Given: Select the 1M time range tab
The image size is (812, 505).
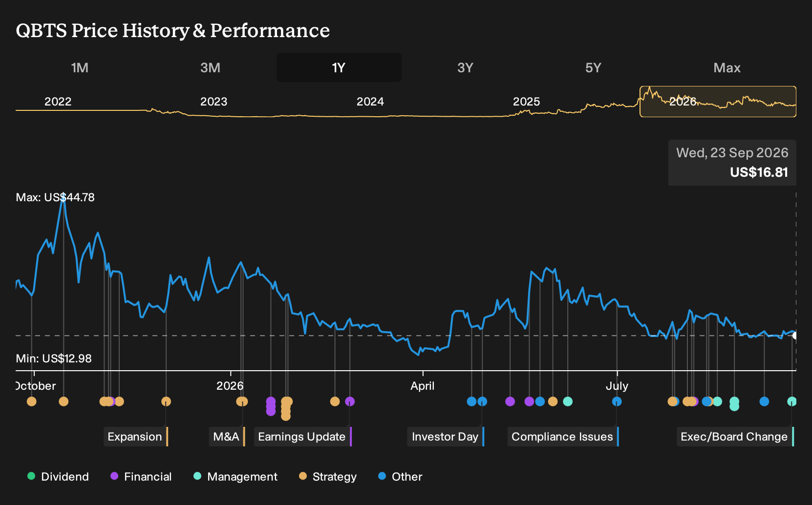Looking at the screenshot, I should 80,67.
